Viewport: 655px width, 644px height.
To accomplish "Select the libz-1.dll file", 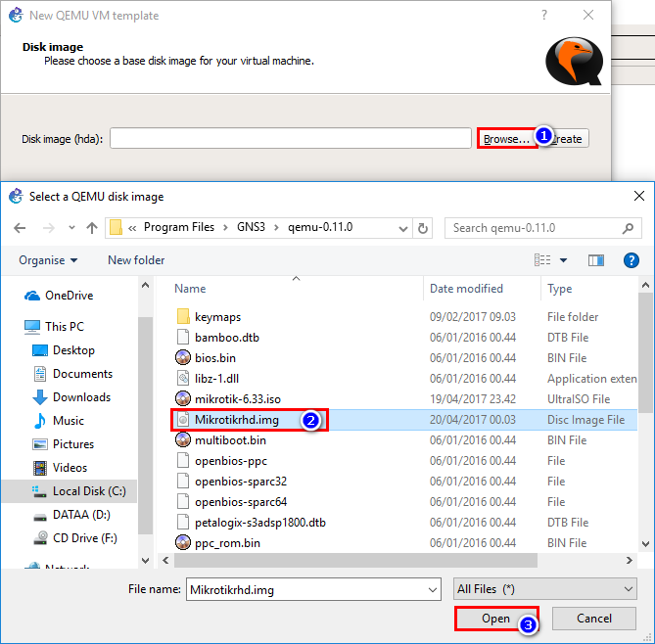I will pos(216,379).
